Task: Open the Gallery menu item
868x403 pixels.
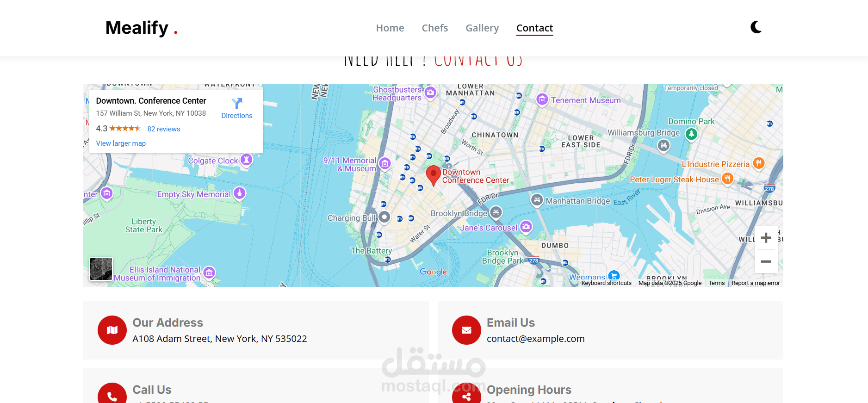Action: (482, 28)
